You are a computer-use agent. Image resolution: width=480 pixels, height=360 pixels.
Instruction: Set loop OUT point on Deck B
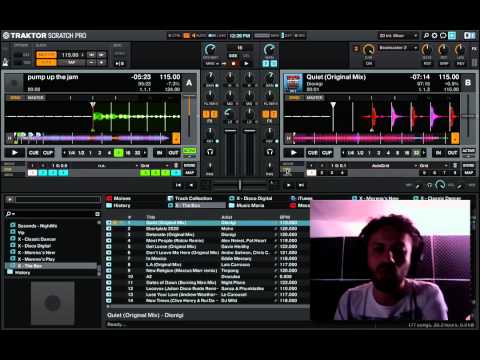coord(452,153)
